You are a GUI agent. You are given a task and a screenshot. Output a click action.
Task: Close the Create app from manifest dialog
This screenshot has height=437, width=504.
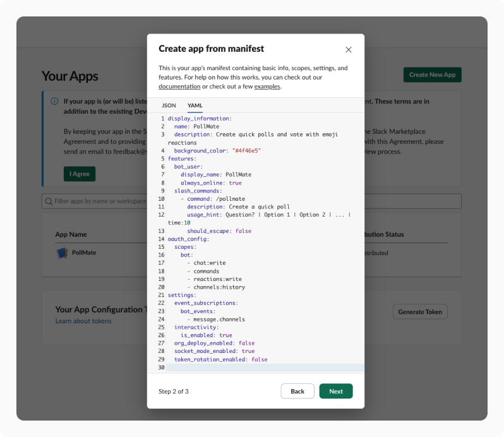(349, 50)
